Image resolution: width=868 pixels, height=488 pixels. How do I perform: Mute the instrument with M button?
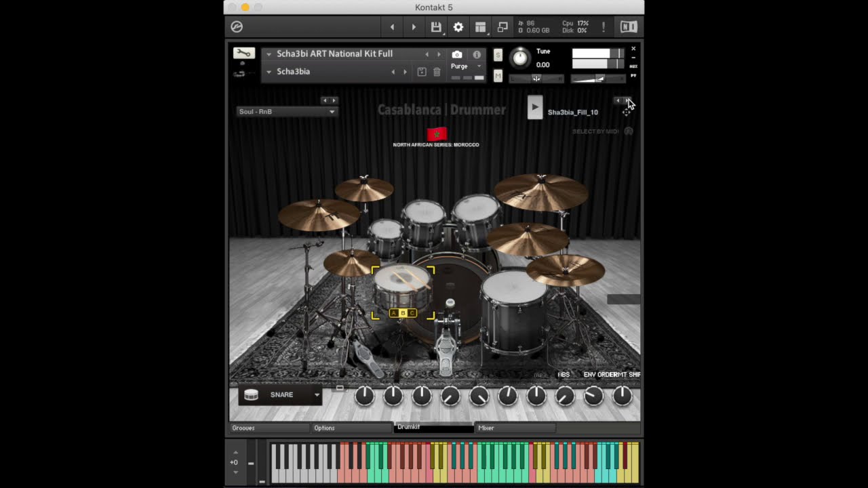(x=498, y=77)
